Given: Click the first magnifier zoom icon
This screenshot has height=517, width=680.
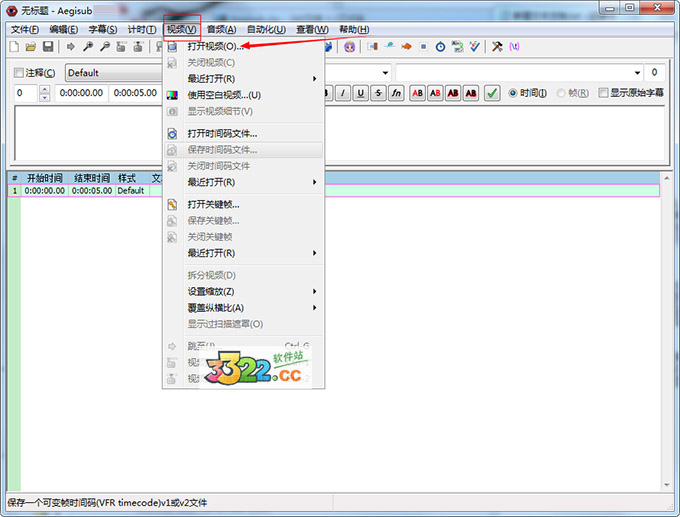Looking at the screenshot, I should coord(88,46).
